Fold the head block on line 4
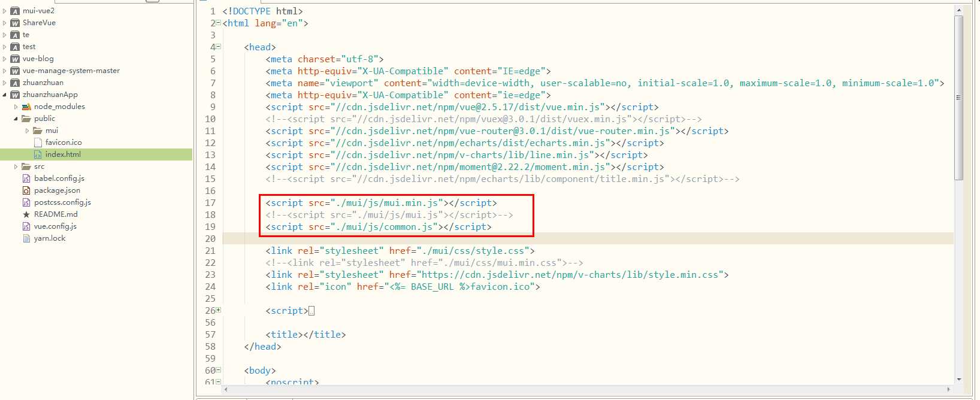 [218, 47]
